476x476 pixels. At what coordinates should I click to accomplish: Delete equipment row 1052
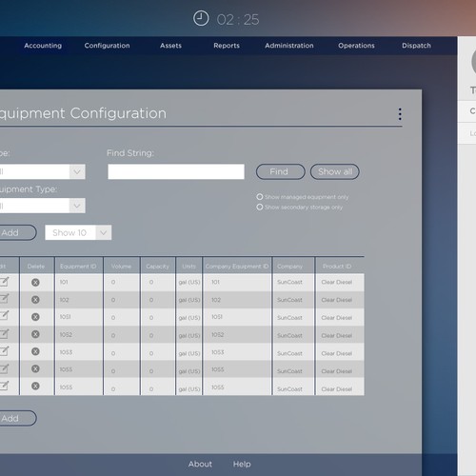(x=35, y=334)
